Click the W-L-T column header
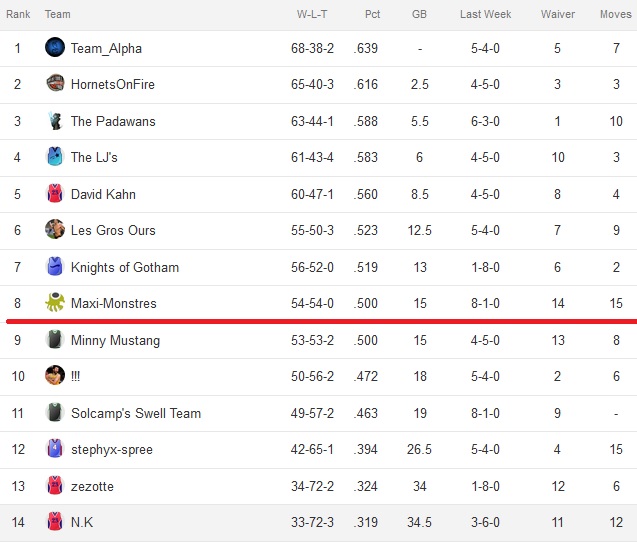The image size is (637, 542). coord(312,14)
